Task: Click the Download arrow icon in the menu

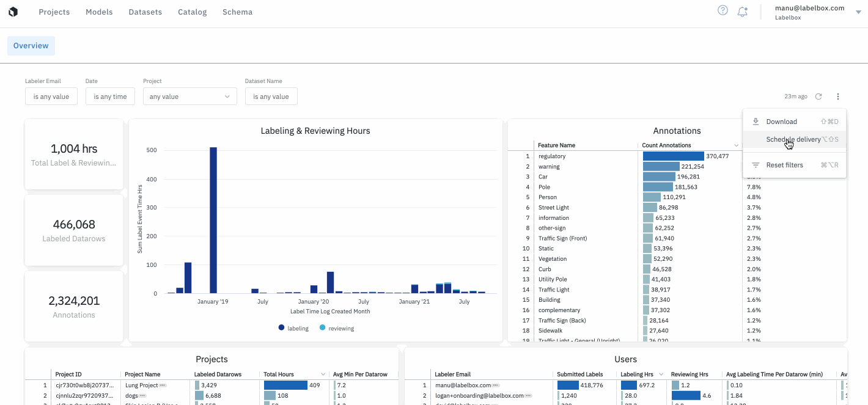Action: click(756, 122)
